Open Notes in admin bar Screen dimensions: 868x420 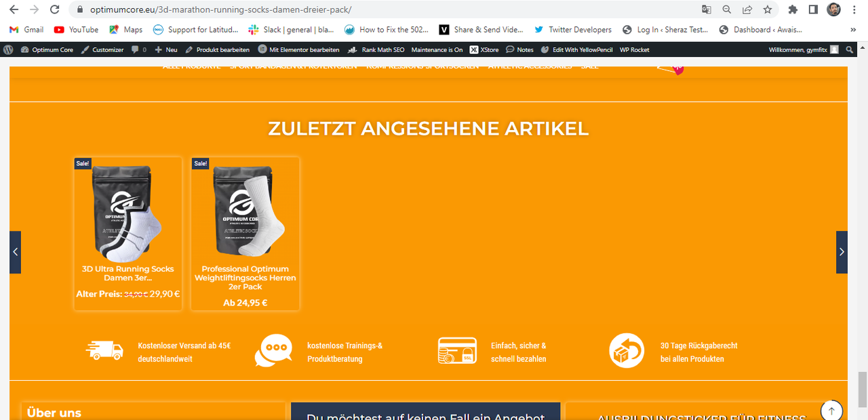pyautogui.click(x=519, y=49)
